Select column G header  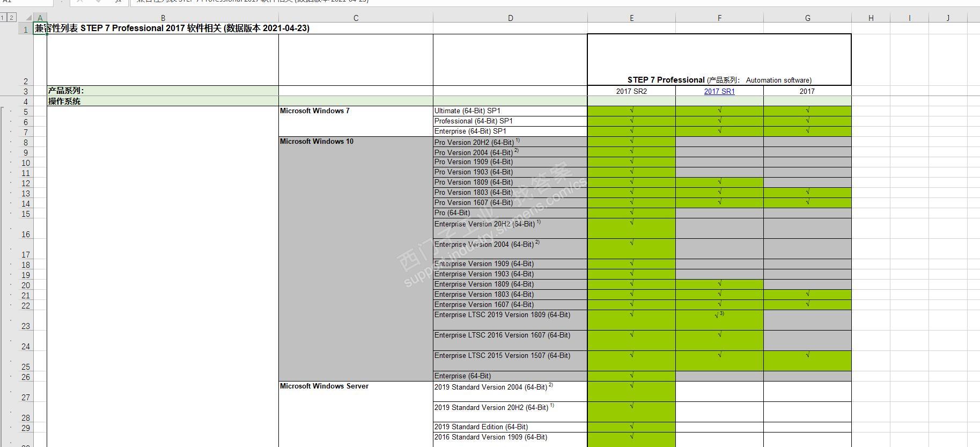(807, 18)
